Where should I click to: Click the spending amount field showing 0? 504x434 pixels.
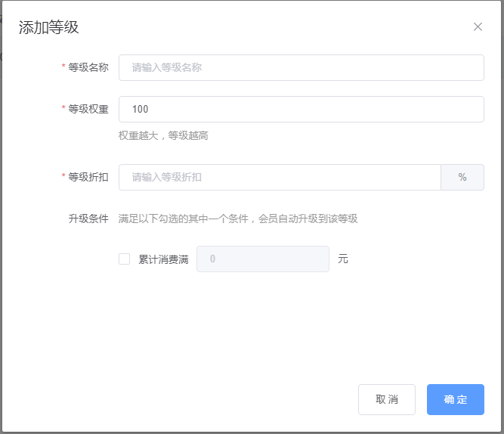coord(262,259)
